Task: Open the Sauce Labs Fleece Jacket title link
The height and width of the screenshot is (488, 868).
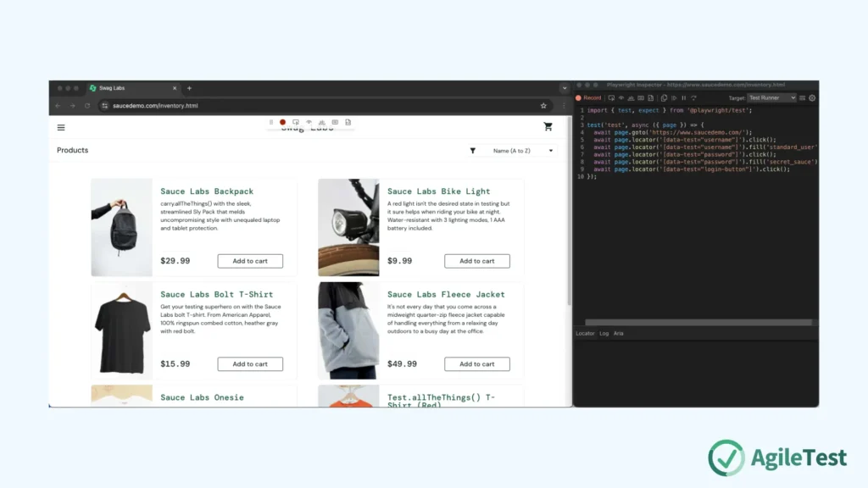Action: (446, 294)
